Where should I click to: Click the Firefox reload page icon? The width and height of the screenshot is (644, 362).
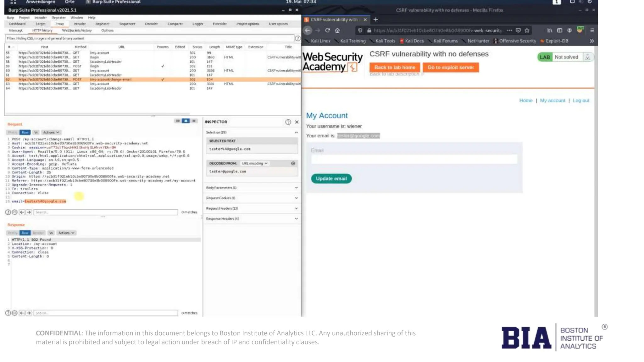[327, 30]
